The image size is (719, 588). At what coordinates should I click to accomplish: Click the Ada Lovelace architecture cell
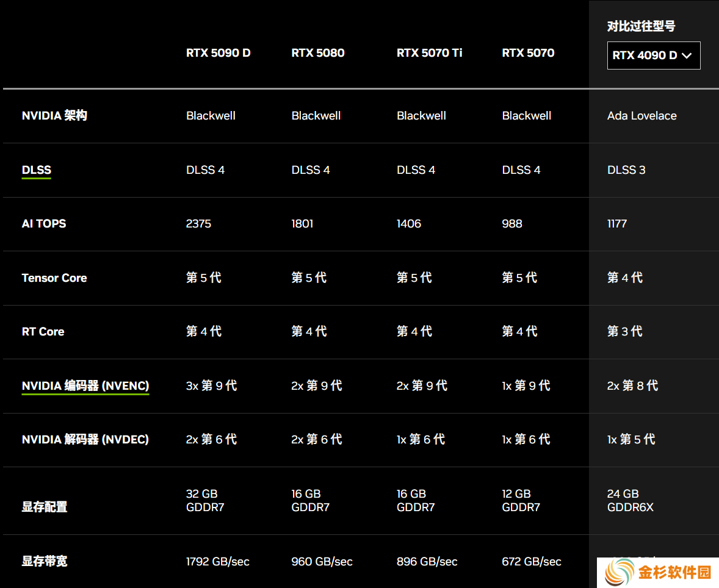(x=642, y=115)
